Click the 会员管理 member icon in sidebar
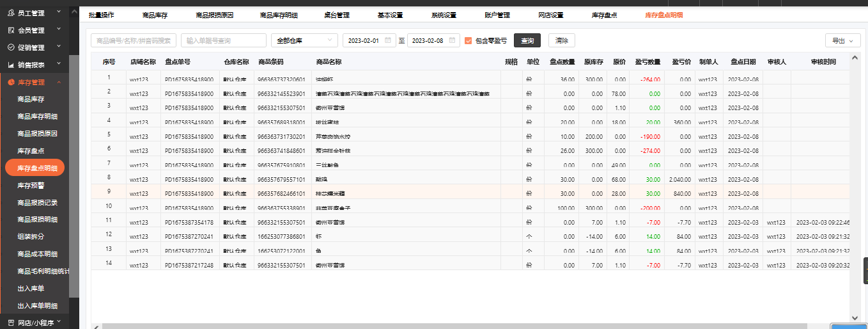868x329 pixels. [x=11, y=30]
